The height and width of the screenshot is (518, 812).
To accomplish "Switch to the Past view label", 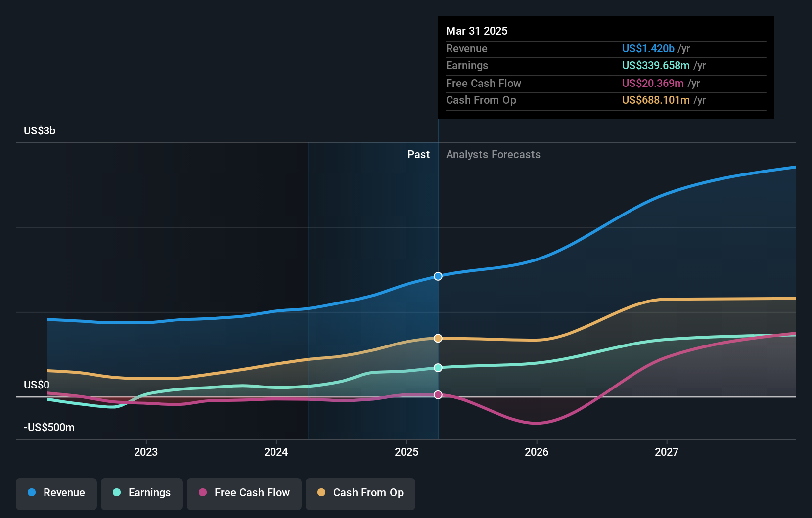I will 419,154.
